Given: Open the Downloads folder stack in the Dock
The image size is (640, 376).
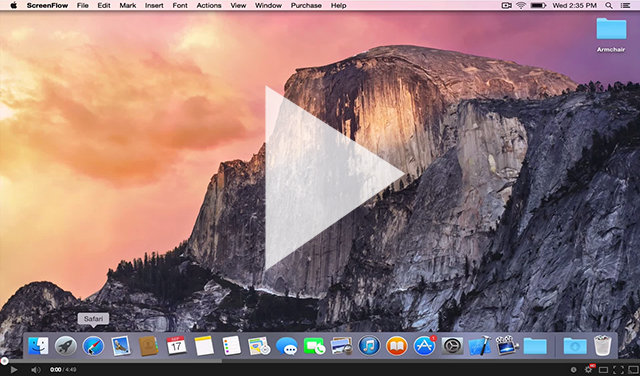Looking at the screenshot, I should pyautogui.click(x=575, y=346).
